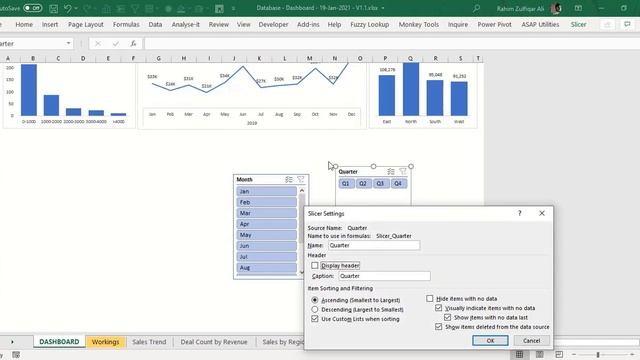Click the Save icon in the title bar
The height and width of the screenshot is (360, 640).
click(x=53, y=8)
